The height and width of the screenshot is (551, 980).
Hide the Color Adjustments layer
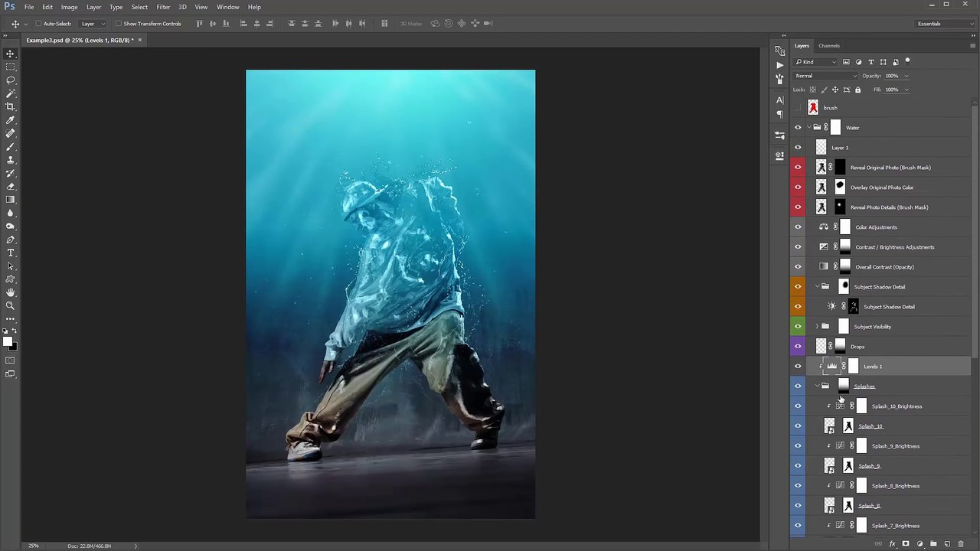(798, 227)
